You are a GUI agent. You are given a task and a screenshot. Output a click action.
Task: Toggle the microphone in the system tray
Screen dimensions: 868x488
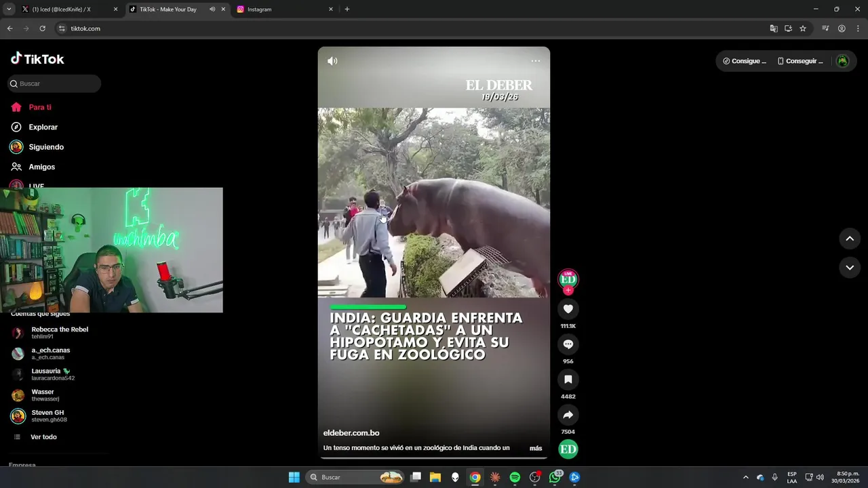774,477
